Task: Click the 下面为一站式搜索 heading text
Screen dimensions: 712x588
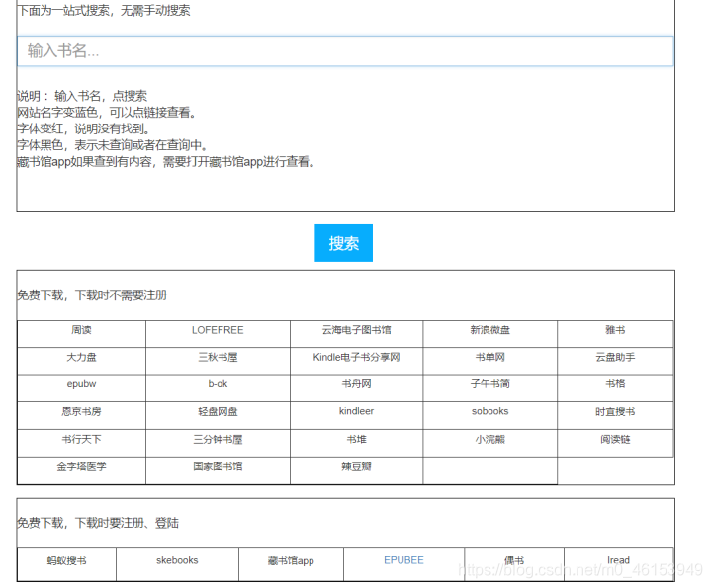Action: 104,10
